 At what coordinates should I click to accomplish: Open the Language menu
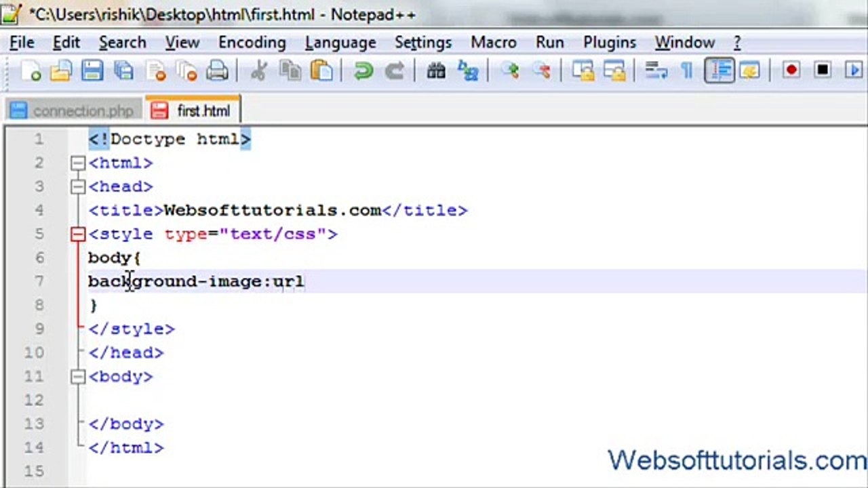[340, 42]
